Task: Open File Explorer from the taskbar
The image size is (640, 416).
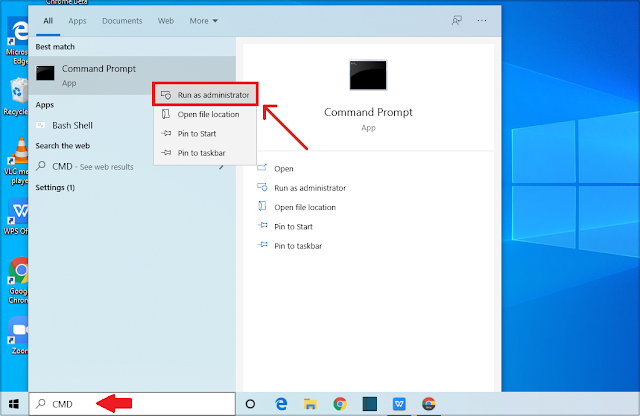Action: [310, 404]
